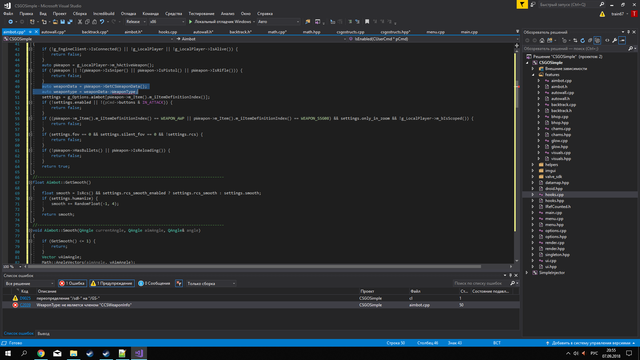Open the Mail app from the taskbar
Viewport: 640px width, 360px height.
[57, 353]
